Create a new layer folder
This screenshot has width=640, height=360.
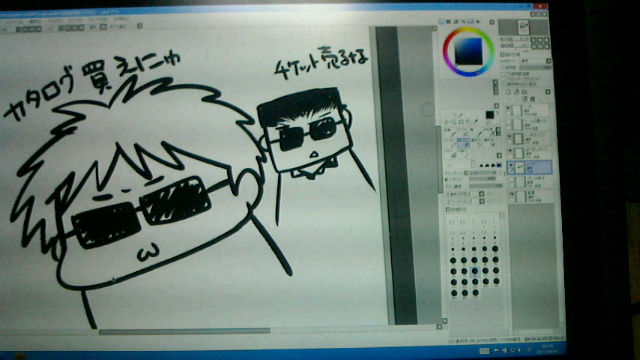point(524,92)
